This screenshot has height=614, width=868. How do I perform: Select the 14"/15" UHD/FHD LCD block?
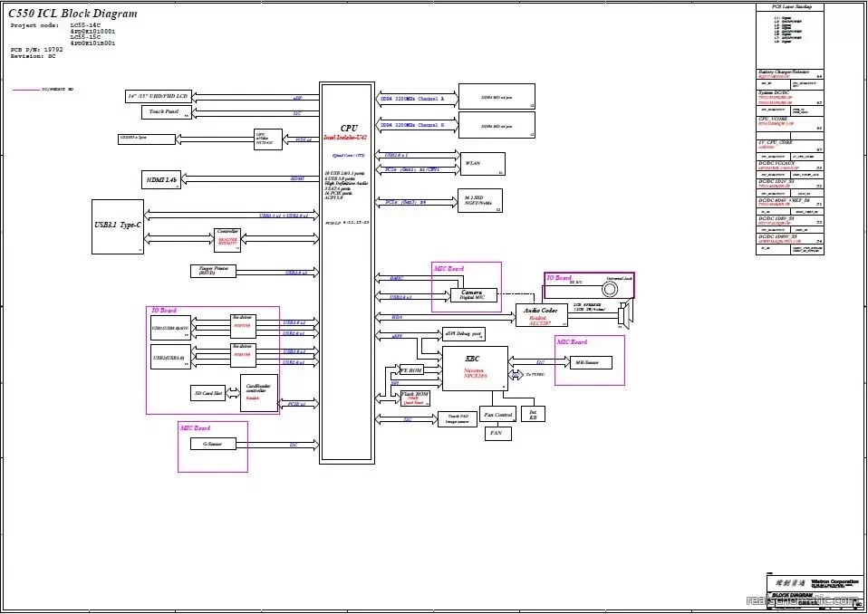(159, 96)
